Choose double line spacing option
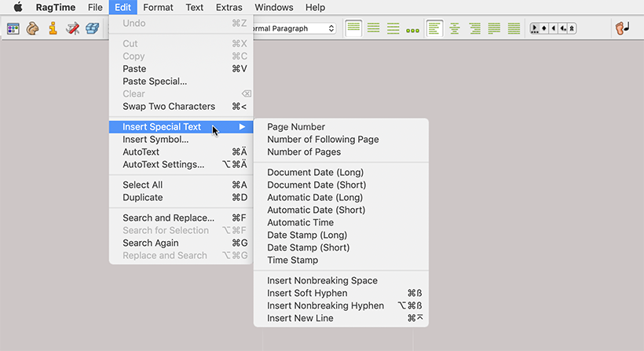The height and width of the screenshot is (351, 644). [393, 28]
